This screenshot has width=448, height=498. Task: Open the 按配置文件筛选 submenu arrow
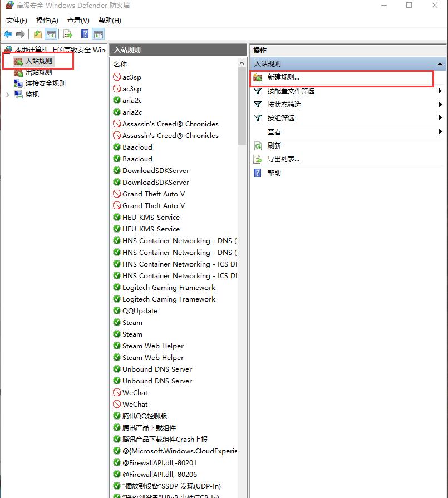(440, 91)
